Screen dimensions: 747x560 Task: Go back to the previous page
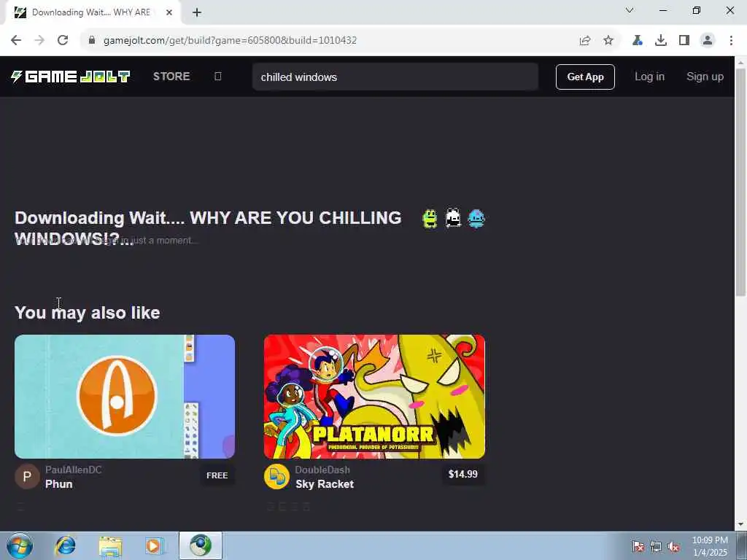pos(16,41)
